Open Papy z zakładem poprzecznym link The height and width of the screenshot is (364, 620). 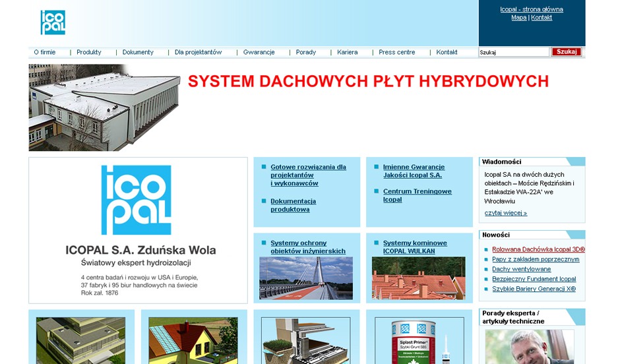click(536, 259)
